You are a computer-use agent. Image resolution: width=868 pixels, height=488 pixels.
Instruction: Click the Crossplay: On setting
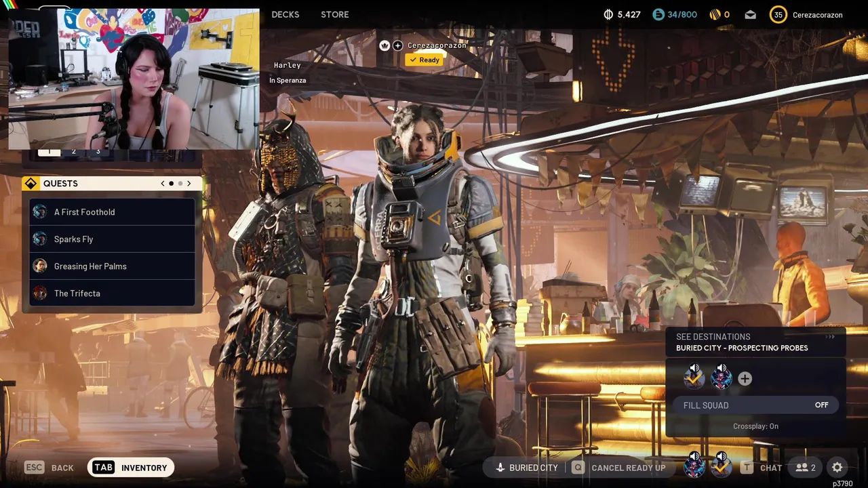pos(755,426)
